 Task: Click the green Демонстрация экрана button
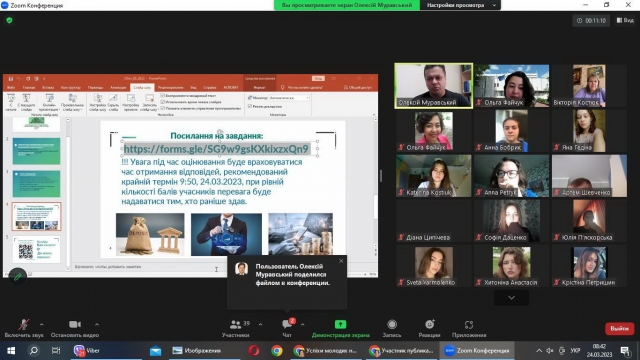pyautogui.click(x=340, y=328)
